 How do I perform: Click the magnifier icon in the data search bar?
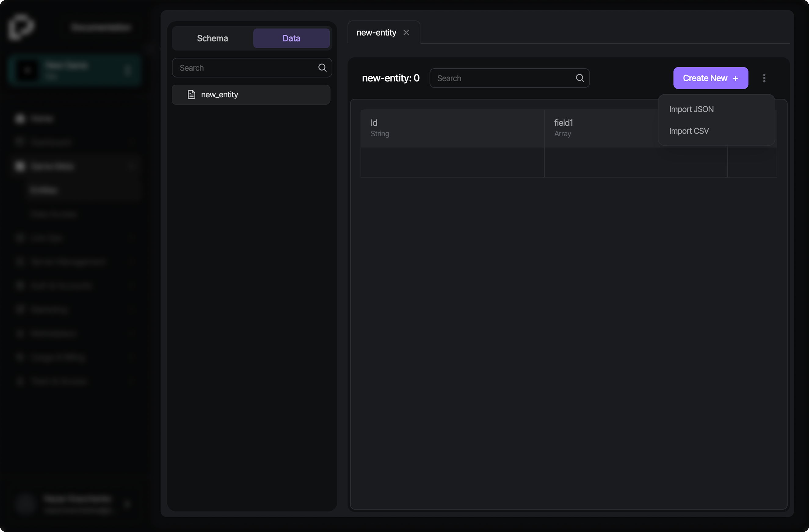pyautogui.click(x=580, y=78)
